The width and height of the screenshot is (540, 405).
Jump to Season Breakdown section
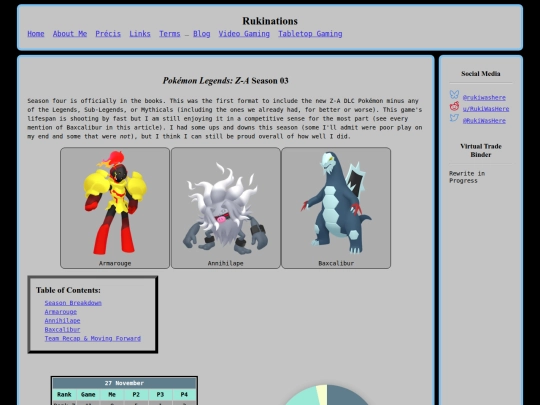73,303
